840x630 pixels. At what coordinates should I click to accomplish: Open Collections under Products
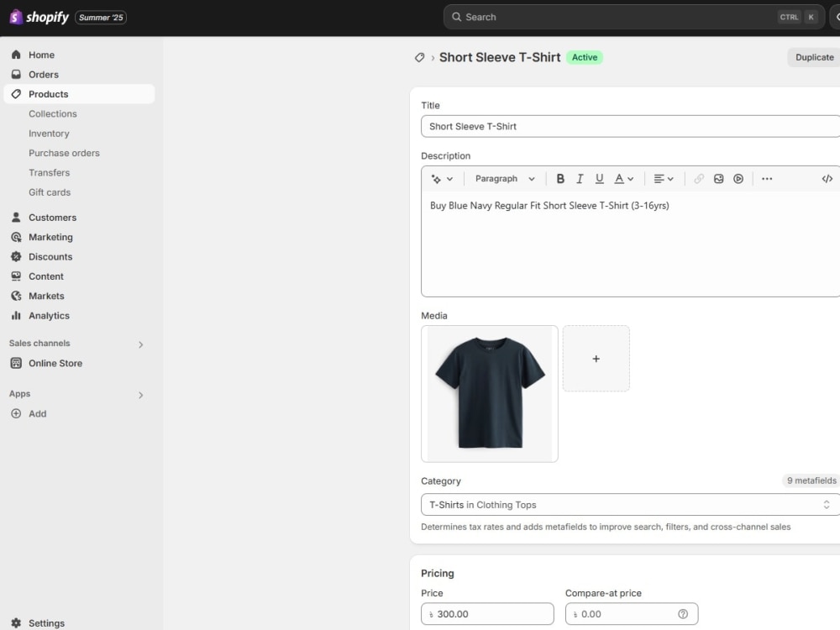52,113
